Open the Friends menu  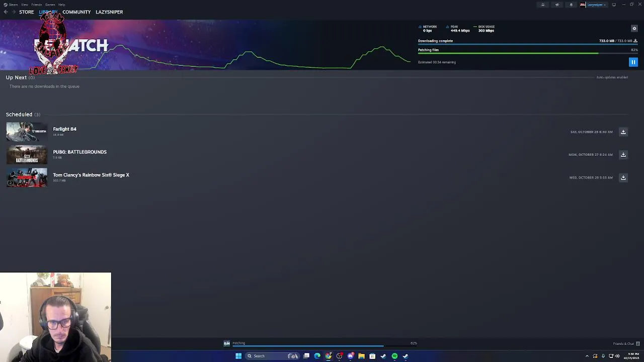pos(36,5)
